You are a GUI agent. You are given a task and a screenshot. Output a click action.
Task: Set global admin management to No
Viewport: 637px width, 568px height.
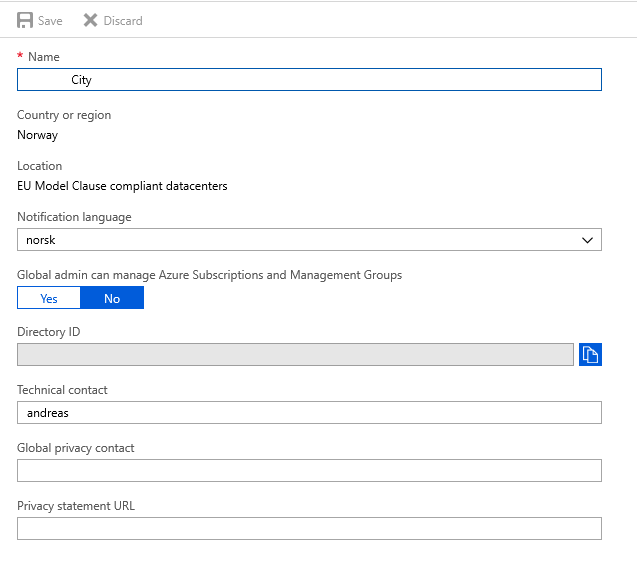point(112,298)
